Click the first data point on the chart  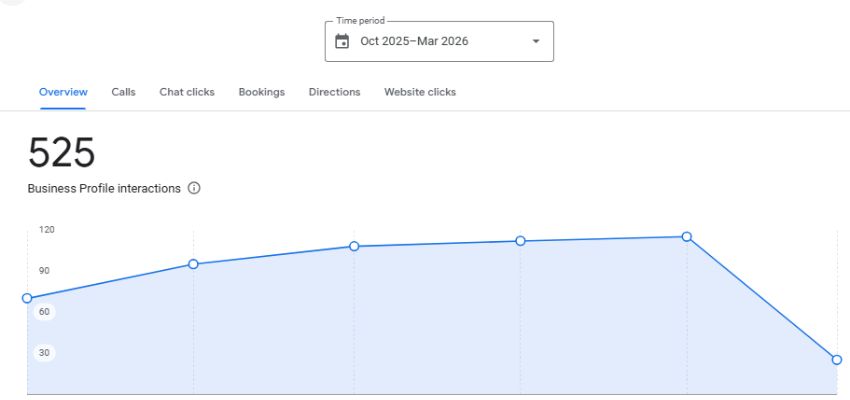coord(27,298)
